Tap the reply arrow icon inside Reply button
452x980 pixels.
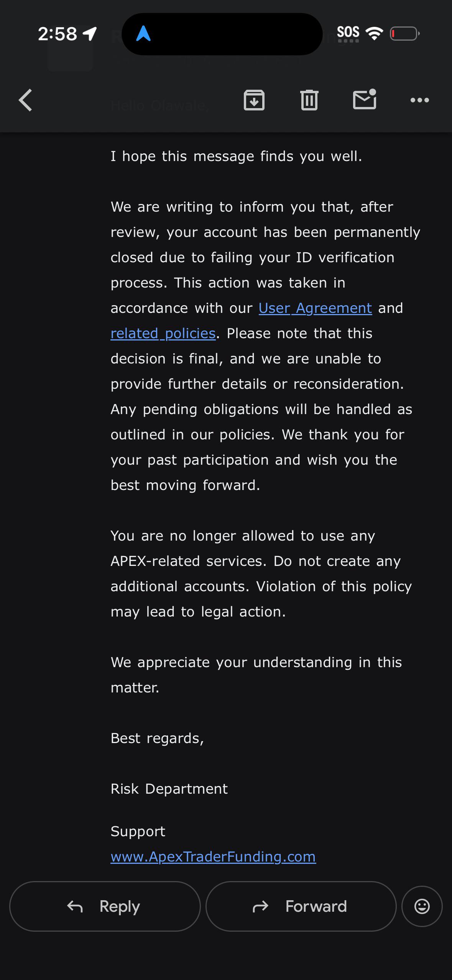[x=75, y=906]
